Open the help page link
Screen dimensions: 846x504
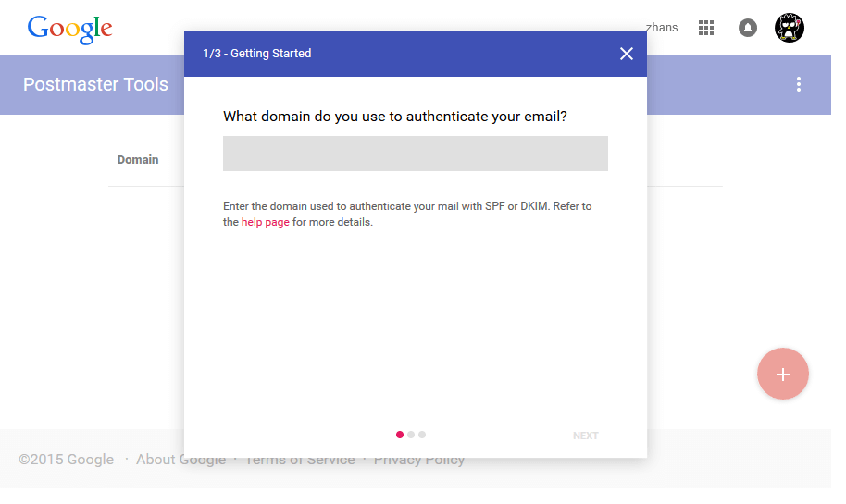tap(265, 222)
